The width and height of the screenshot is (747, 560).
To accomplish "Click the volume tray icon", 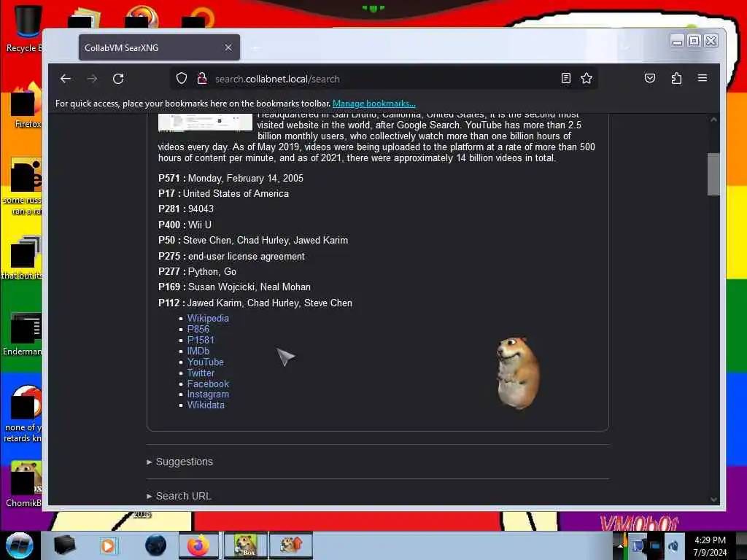I will (673, 545).
